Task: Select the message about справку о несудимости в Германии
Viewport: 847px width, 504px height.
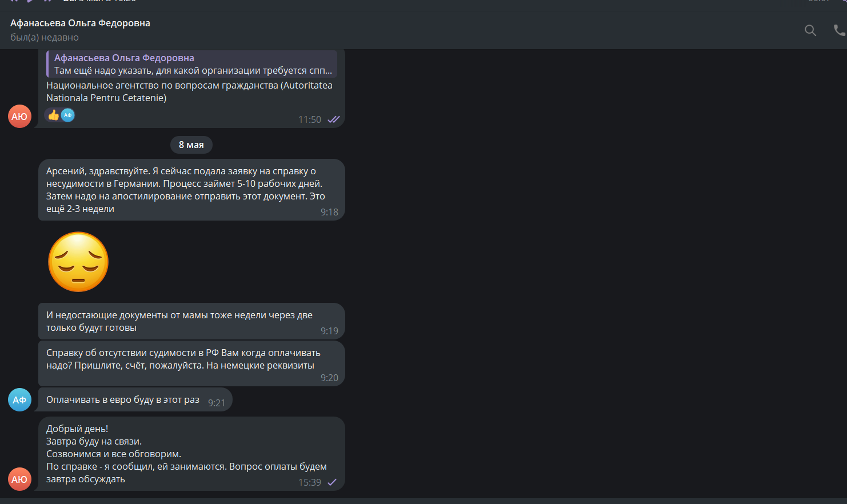Action: [x=191, y=190]
